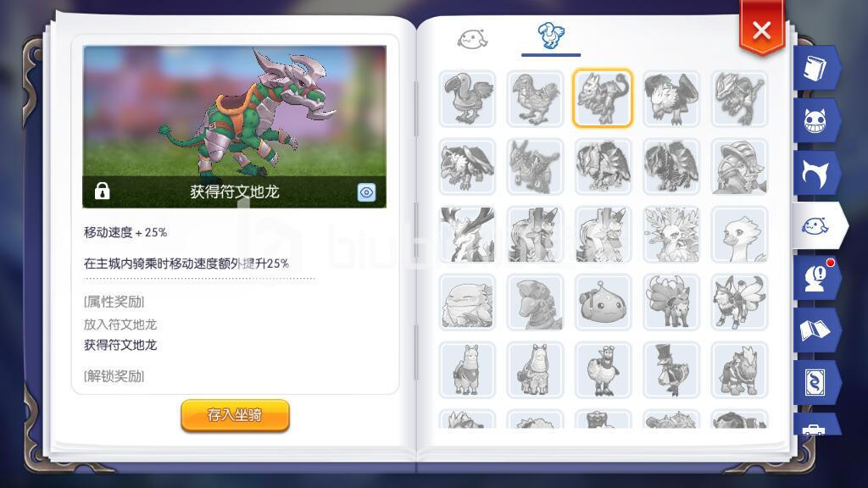Select the highlighted rune ground dragon thumbnail
The height and width of the screenshot is (488, 868).
pos(603,98)
